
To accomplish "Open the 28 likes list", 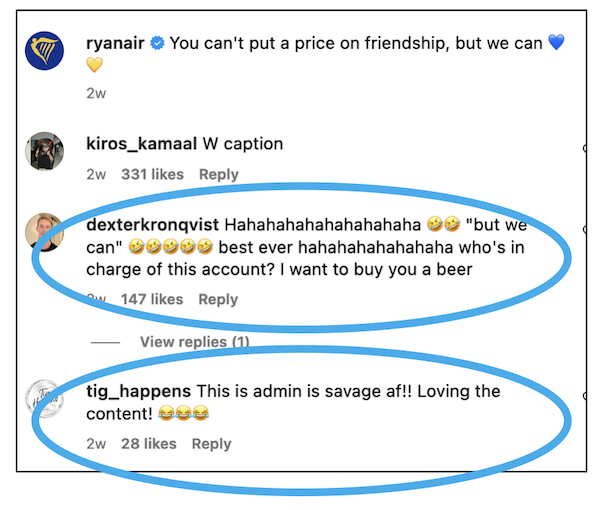I will click(148, 444).
